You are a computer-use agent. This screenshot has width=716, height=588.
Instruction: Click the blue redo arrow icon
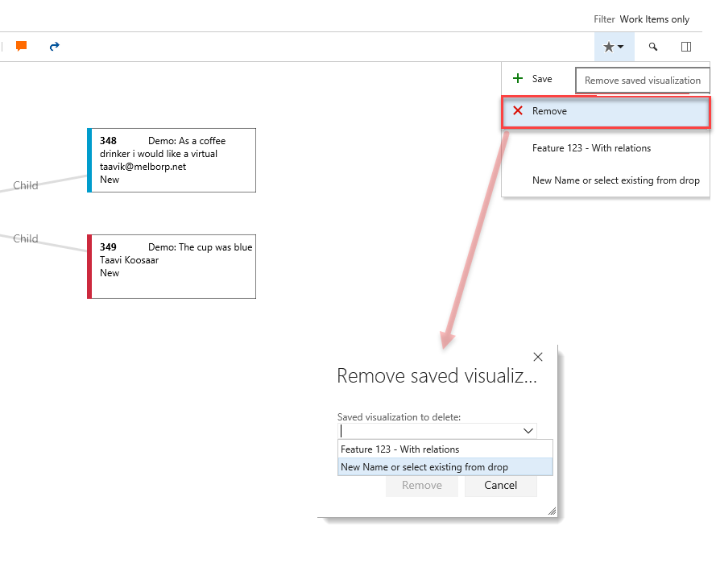pos(54,46)
